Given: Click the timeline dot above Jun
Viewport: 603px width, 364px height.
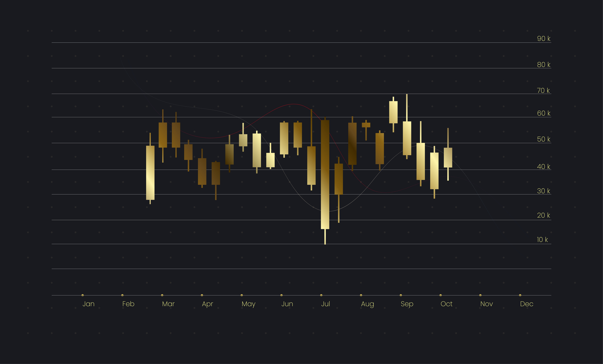Looking at the screenshot, I should tap(281, 295).
